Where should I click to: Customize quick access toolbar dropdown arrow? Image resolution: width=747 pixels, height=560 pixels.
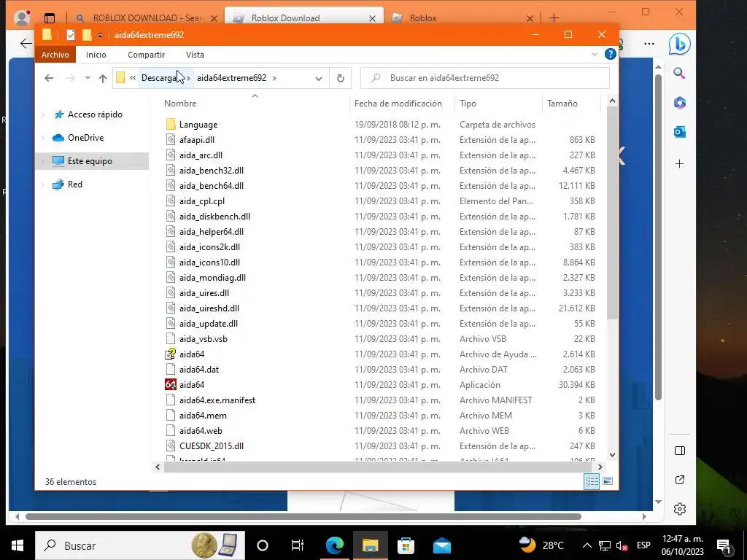click(100, 35)
